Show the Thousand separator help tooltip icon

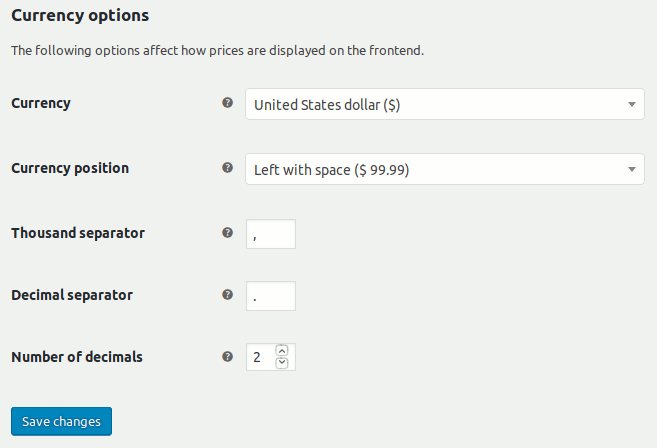(228, 233)
